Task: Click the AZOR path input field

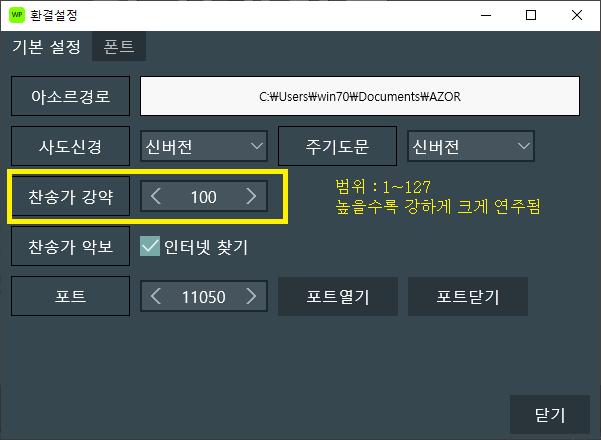Action: pos(360,97)
